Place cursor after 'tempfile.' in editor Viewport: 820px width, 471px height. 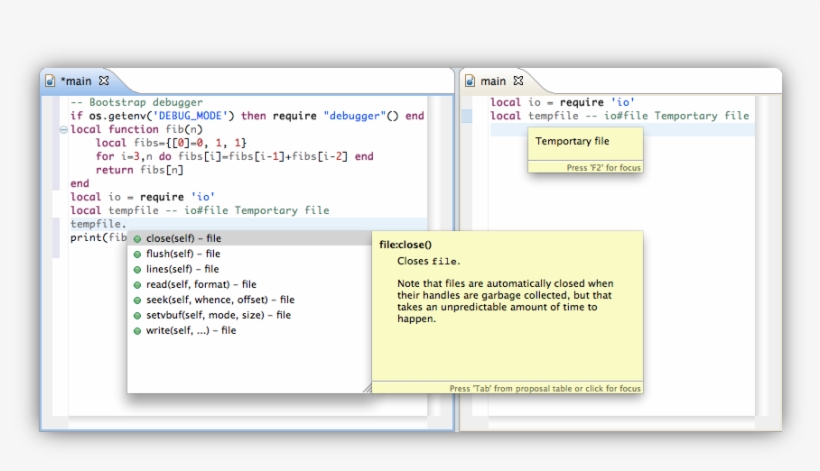click(x=128, y=224)
